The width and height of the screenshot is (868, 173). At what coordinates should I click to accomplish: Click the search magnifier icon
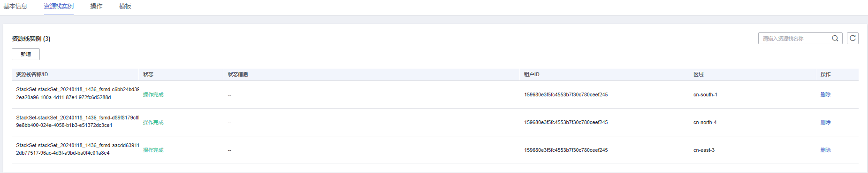[835, 39]
